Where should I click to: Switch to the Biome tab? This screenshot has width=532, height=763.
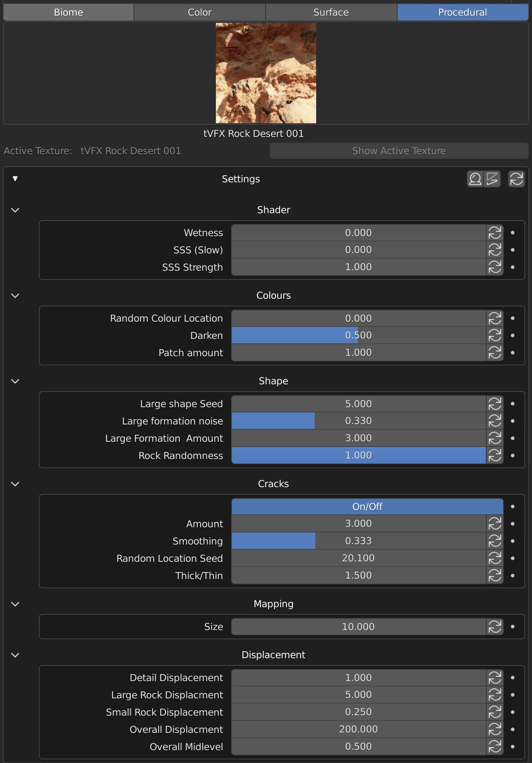[x=69, y=12]
